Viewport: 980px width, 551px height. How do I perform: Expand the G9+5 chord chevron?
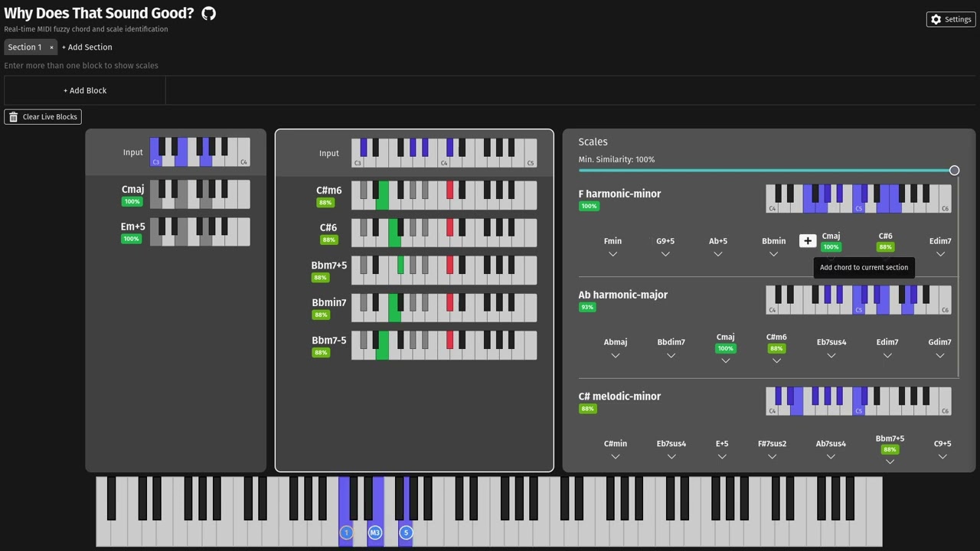pos(665,254)
